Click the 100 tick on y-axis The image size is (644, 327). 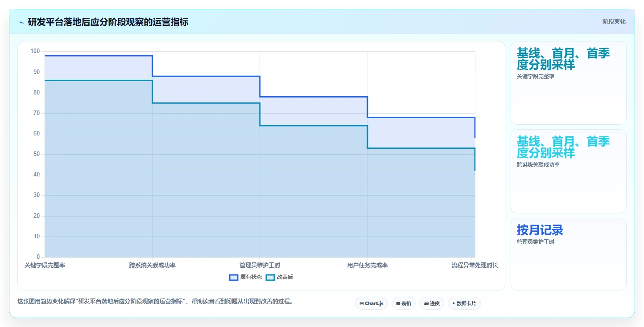35,51
